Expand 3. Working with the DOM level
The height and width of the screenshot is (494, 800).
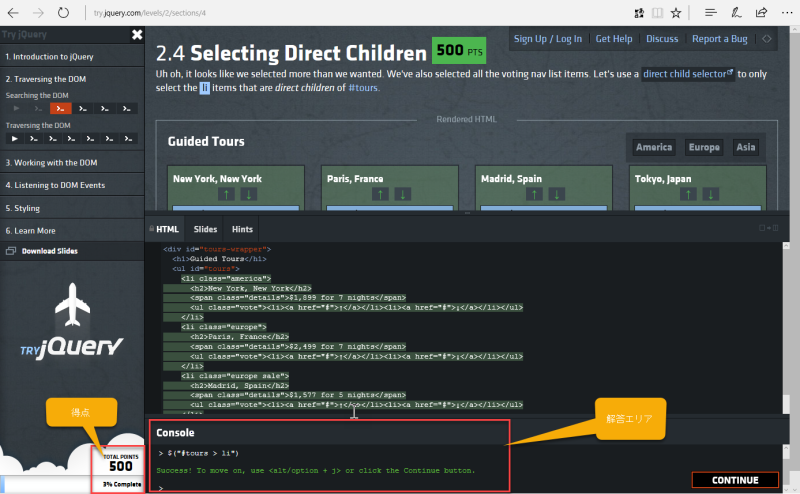pyautogui.click(x=72, y=163)
